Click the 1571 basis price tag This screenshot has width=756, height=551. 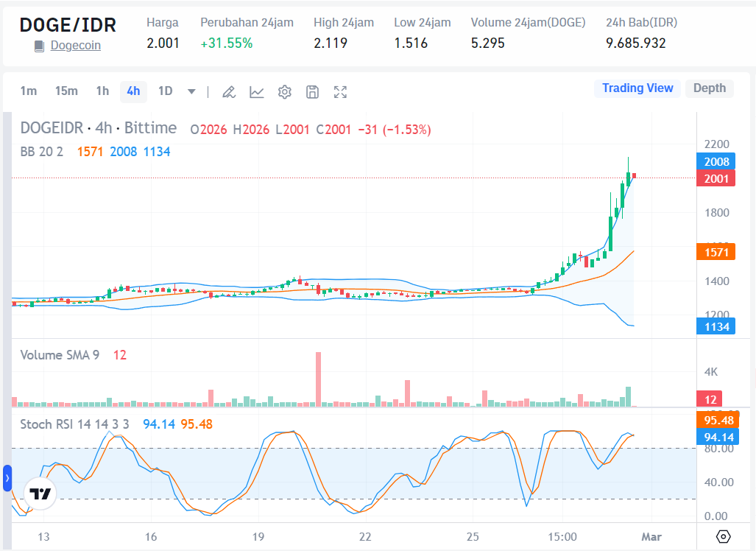tap(716, 252)
